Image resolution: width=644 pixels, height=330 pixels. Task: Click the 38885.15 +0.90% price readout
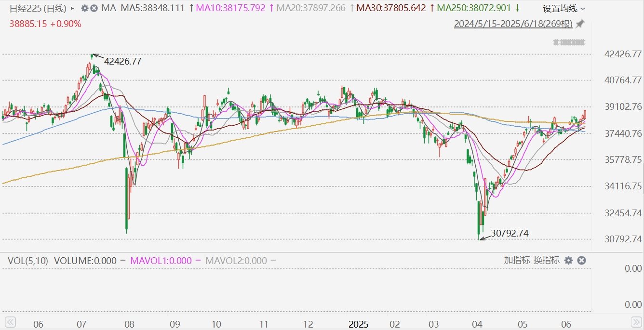[x=45, y=24]
